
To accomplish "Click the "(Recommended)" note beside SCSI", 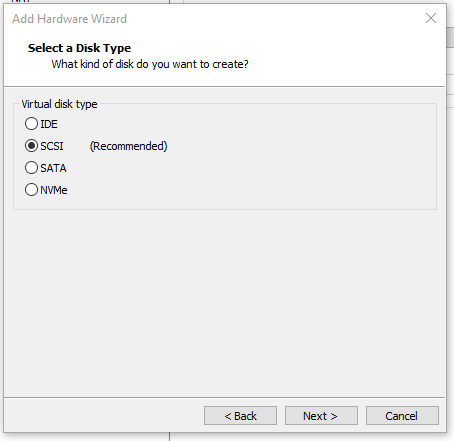I will click(128, 146).
